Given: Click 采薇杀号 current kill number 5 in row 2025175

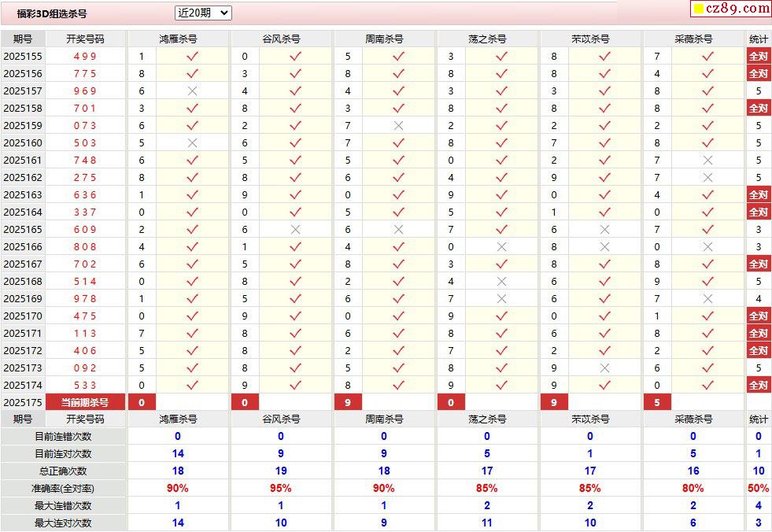Looking at the screenshot, I should click(657, 402).
